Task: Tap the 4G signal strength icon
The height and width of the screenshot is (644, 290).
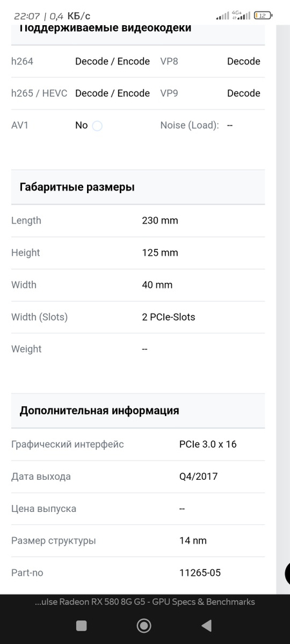Action: click(x=241, y=15)
